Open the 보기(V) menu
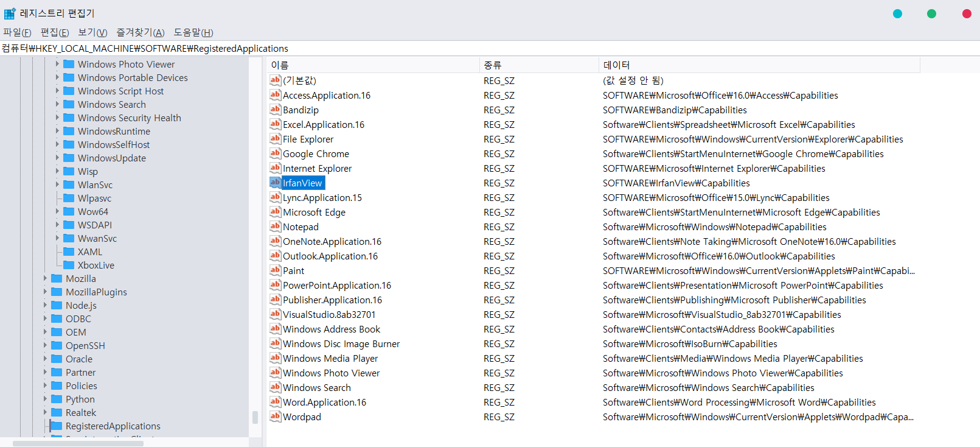Image resolution: width=980 pixels, height=447 pixels. (92, 32)
